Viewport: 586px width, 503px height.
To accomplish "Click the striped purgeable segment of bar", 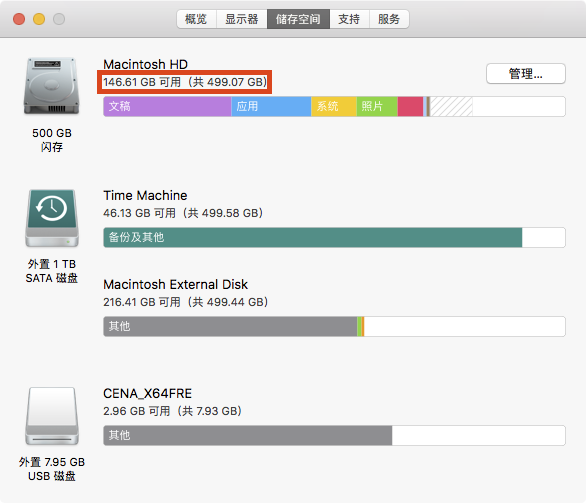I will pos(451,107).
